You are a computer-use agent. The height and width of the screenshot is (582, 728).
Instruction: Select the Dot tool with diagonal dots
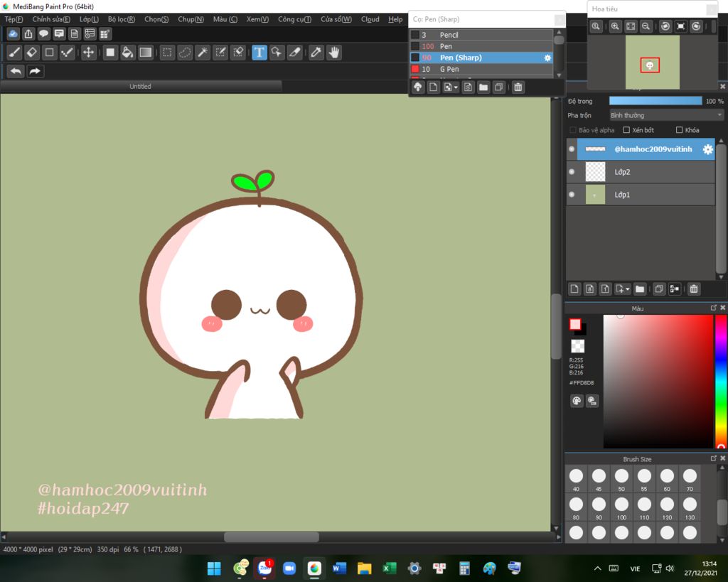pyautogui.click(x=68, y=53)
